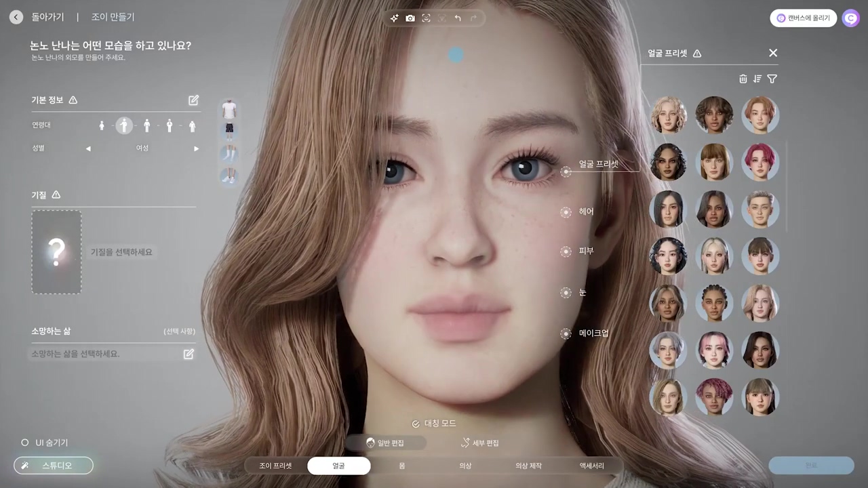
Task: Toggle the UI 숨기기 radio option
Action: coord(25,443)
